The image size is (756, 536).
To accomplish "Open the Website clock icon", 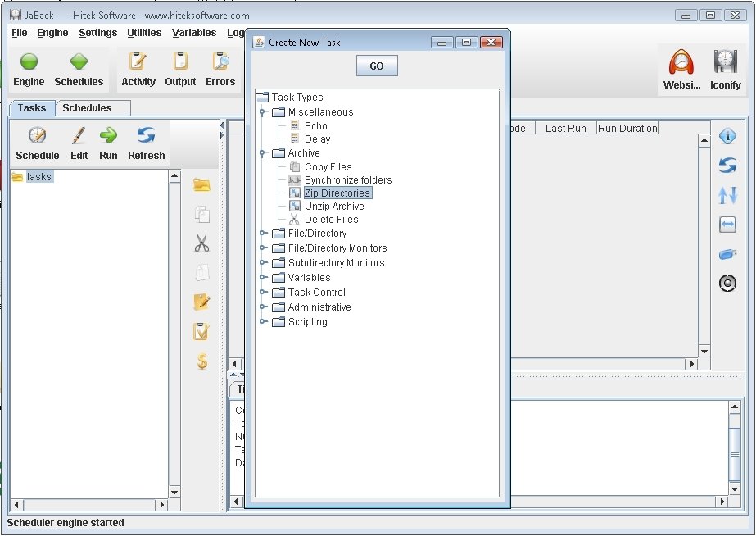I will pos(681,62).
